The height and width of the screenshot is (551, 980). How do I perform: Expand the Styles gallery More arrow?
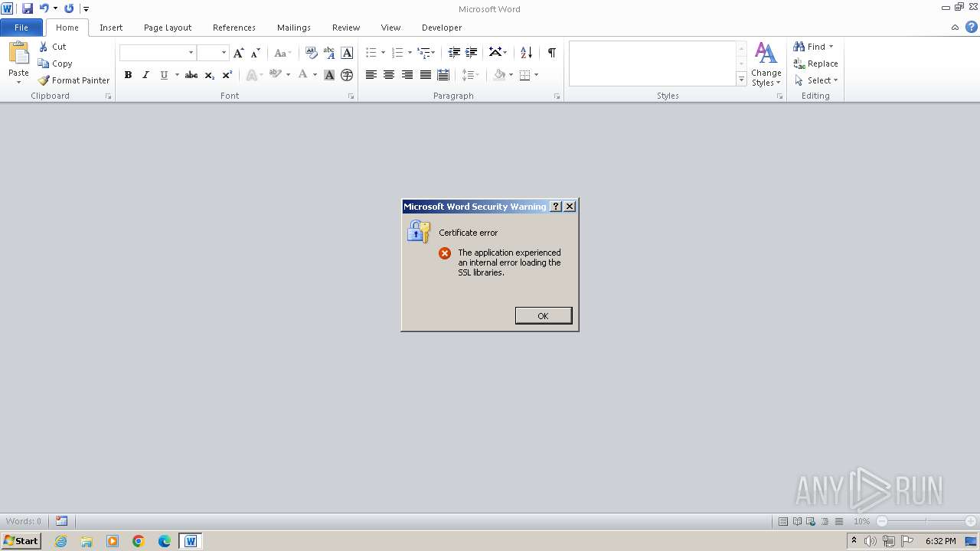(741, 79)
